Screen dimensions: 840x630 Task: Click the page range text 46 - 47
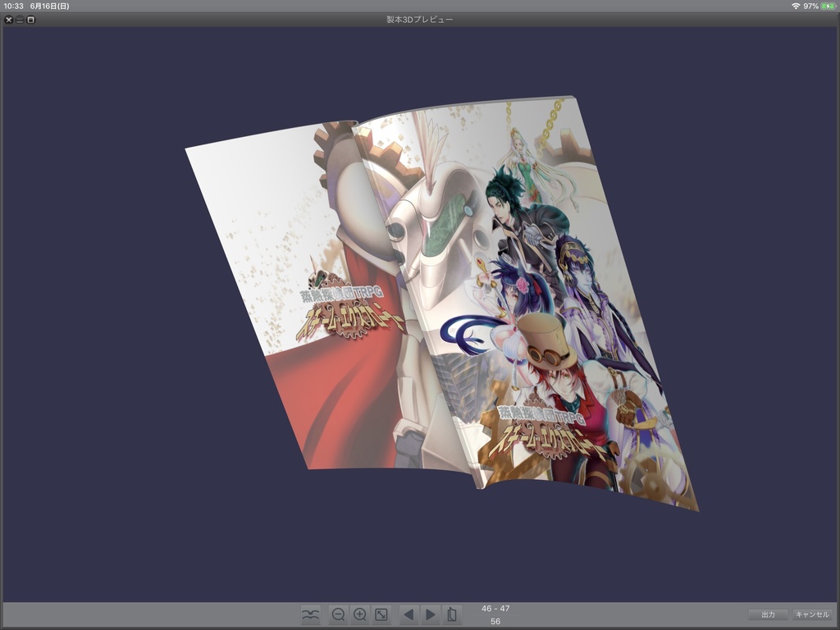(x=495, y=609)
